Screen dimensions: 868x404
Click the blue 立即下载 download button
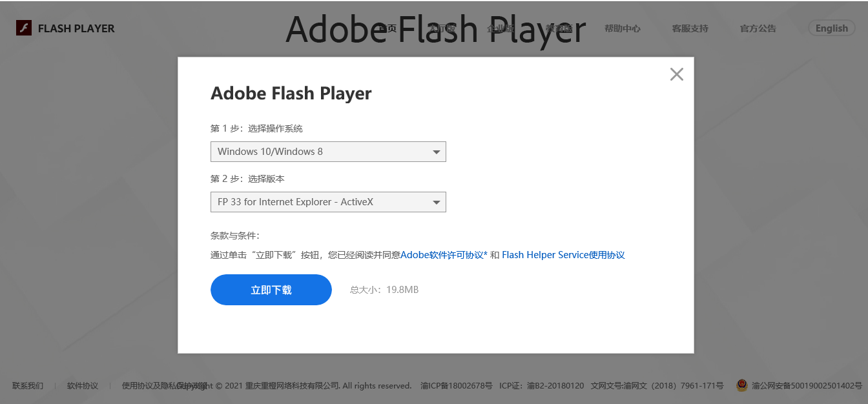tap(271, 290)
